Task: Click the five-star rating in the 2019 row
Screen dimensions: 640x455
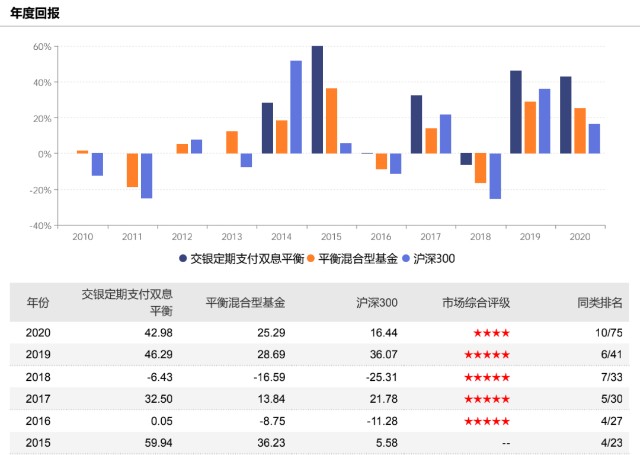Action: (x=490, y=355)
